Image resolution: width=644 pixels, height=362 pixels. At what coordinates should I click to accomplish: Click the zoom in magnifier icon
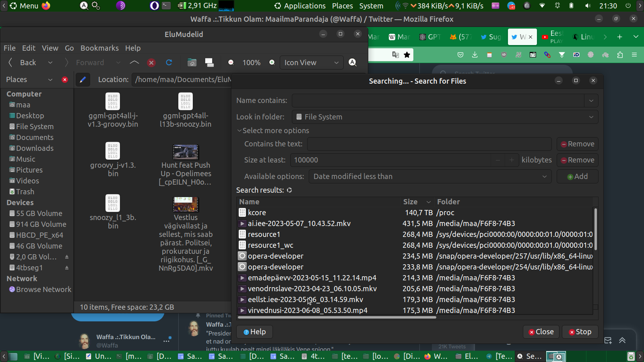pyautogui.click(x=272, y=62)
